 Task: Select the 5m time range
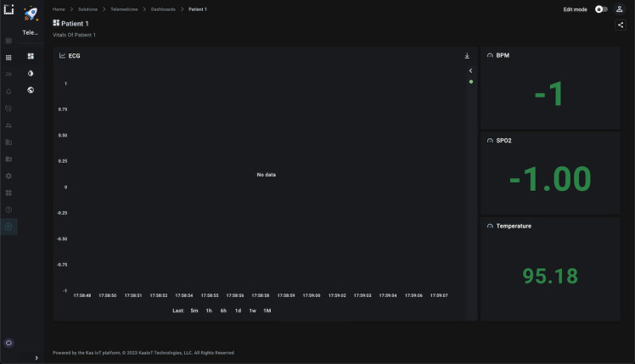194,311
